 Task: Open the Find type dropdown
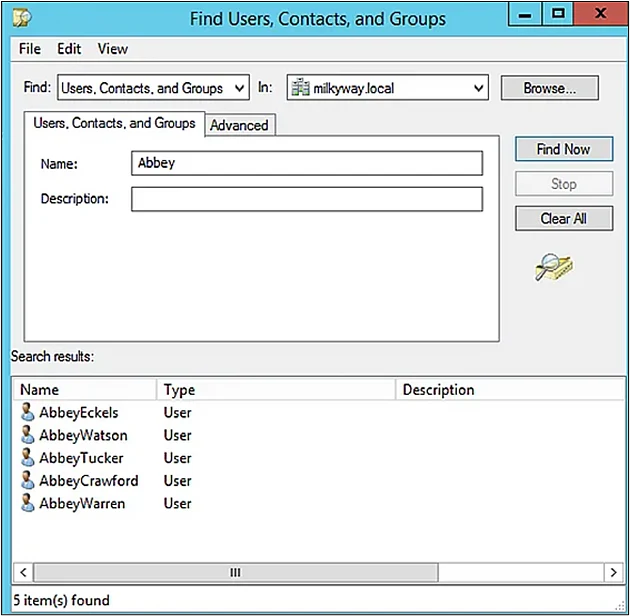153,87
